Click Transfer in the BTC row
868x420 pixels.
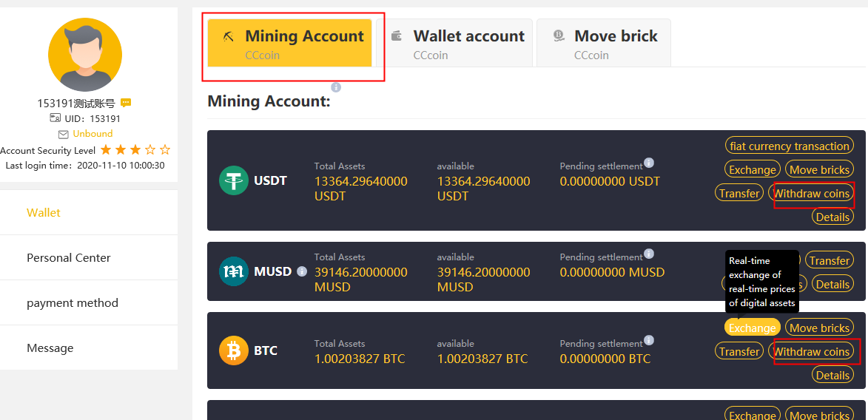[x=739, y=351]
